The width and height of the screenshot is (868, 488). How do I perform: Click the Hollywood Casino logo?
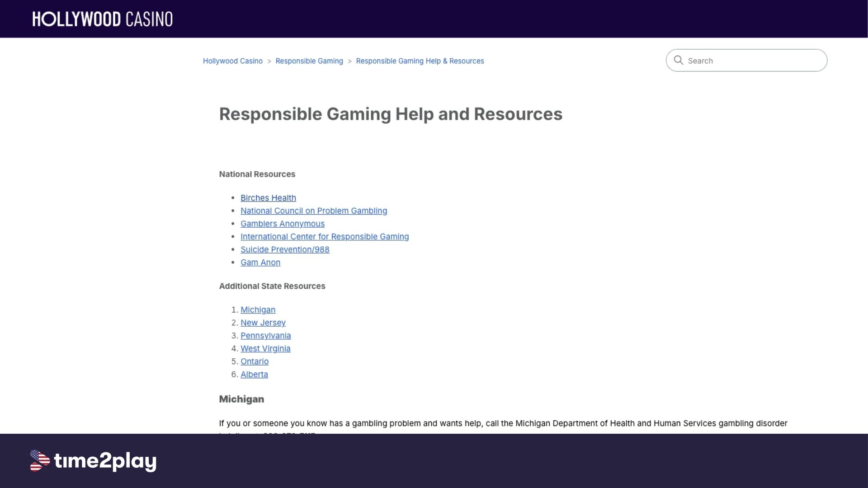pos(102,19)
